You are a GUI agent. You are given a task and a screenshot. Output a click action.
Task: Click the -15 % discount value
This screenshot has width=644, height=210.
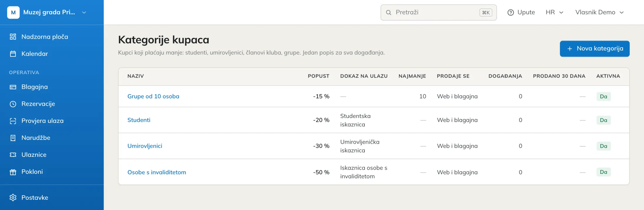point(321,96)
